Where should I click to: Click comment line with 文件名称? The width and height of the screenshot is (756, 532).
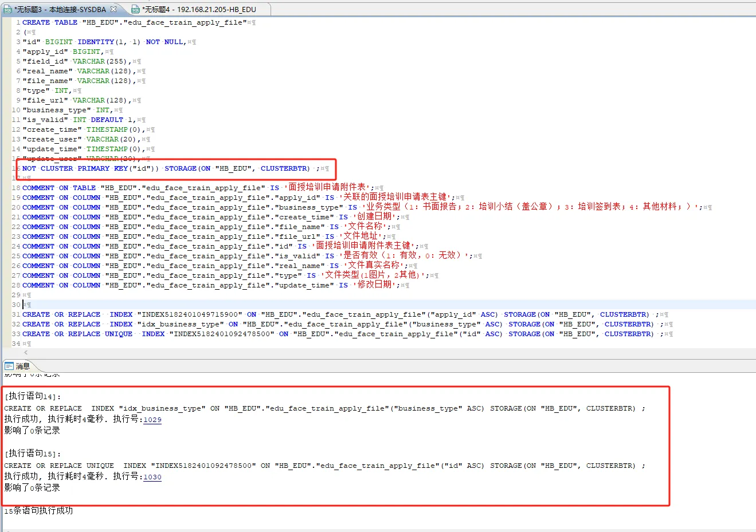pos(207,226)
